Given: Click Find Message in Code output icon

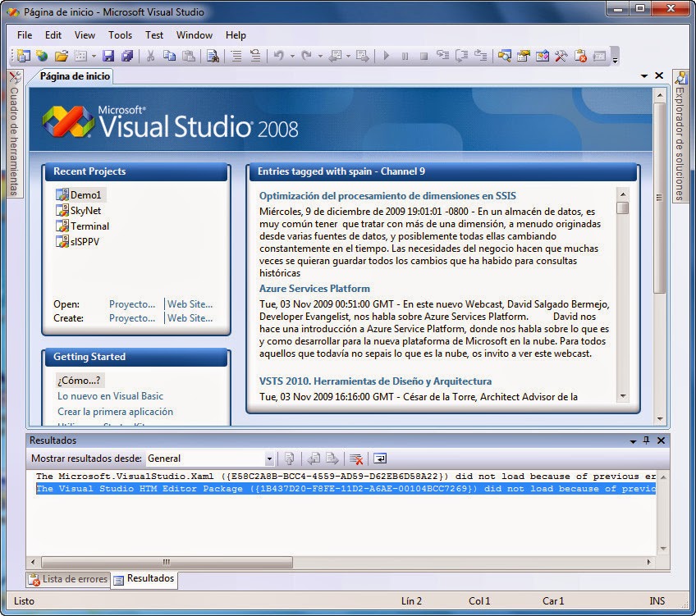Looking at the screenshot, I should click(290, 459).
